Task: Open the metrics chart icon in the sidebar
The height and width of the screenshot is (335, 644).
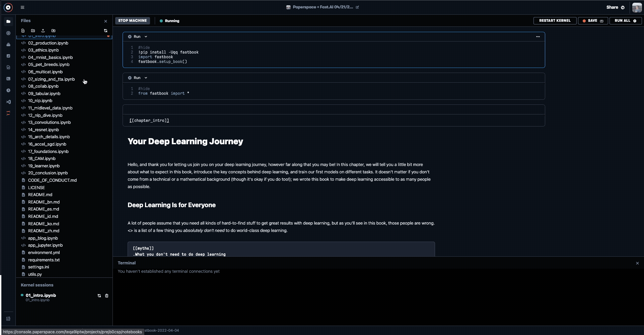Action: click(x=8, y=56)
